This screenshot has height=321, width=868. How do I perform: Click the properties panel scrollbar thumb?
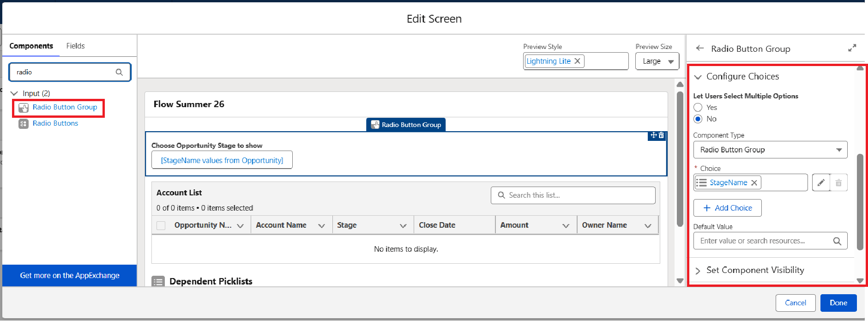coord(860,202)
